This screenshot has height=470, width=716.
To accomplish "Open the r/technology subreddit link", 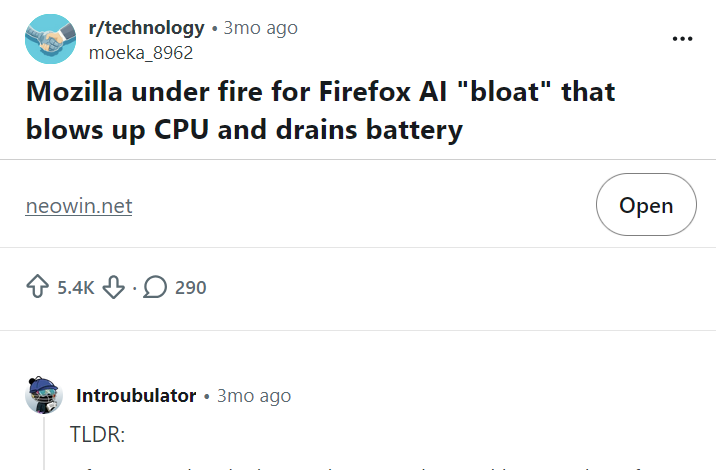I will pyautogui.click(x=147, y=28).
